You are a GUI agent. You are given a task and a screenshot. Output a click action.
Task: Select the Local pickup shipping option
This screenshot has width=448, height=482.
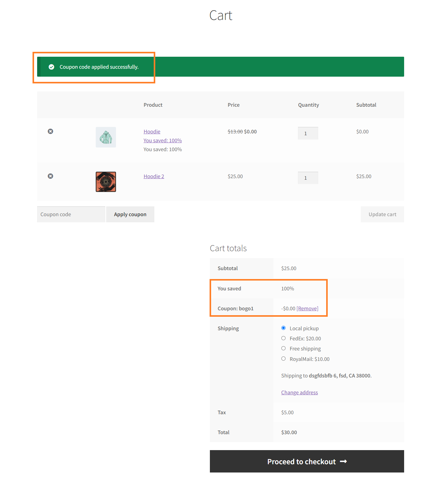(x=284, y=328)
